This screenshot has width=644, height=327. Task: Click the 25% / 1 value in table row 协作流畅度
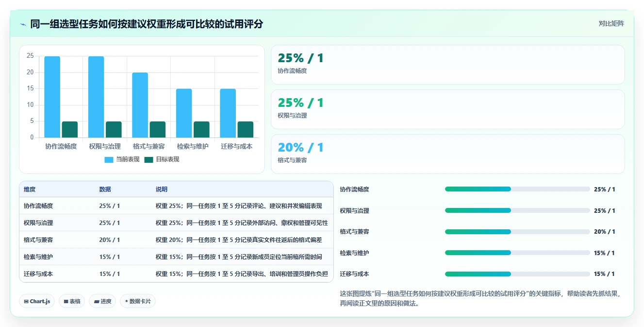pos(110,206)
